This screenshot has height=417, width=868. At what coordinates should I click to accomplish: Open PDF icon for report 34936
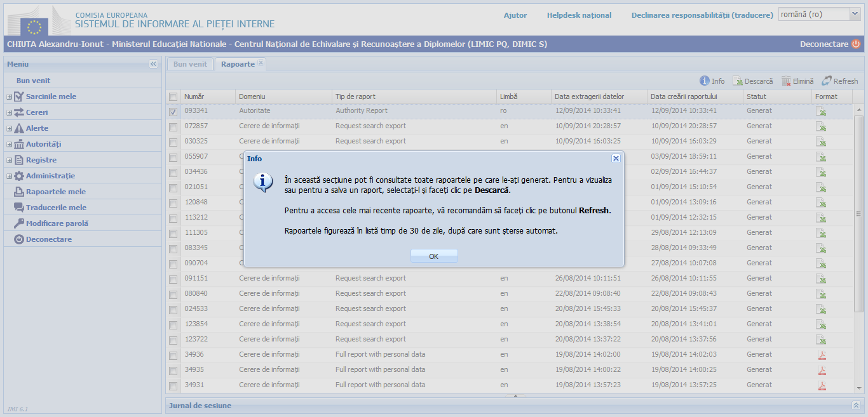(x=822, y=355)
